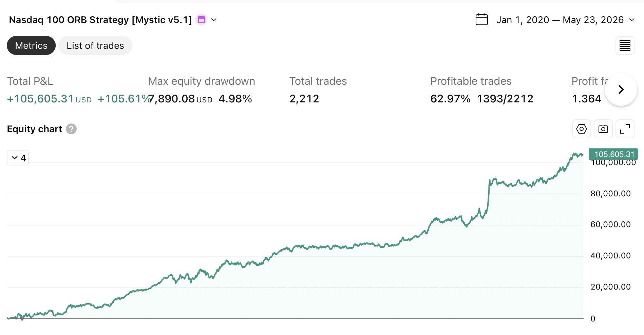Click the +105.61% P&L percentage
644x335 pixels.
click(124, 99)
